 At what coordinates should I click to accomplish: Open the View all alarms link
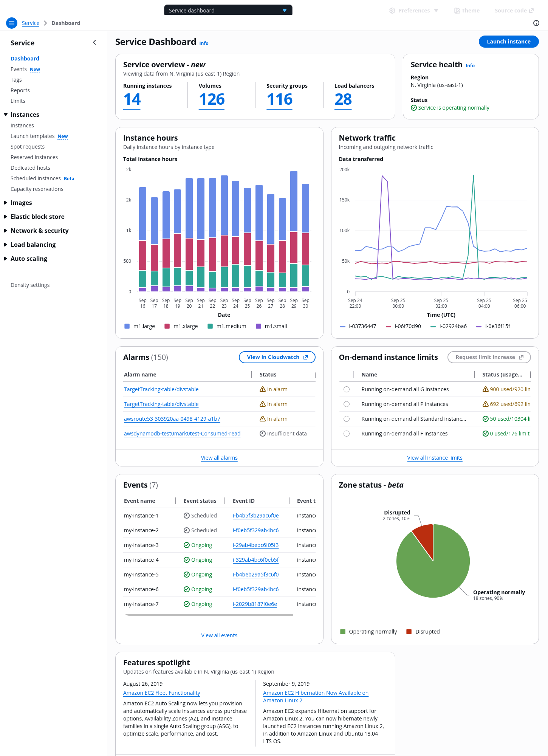(219, 458)
